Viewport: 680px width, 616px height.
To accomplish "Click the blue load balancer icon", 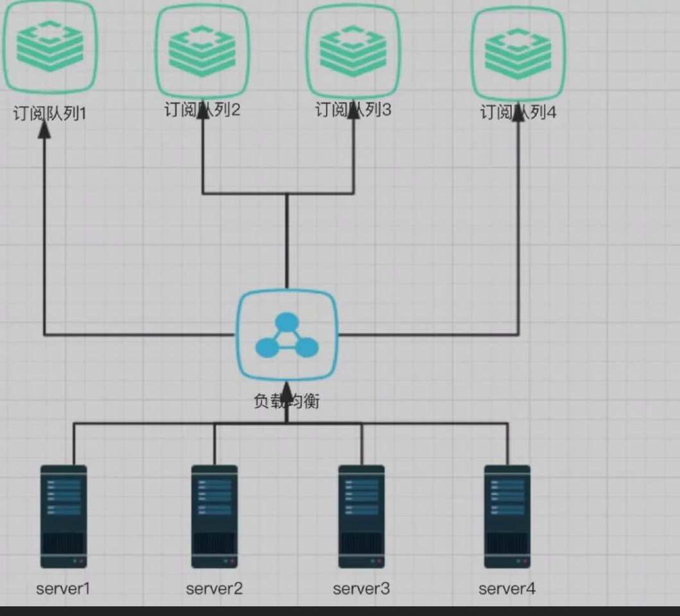I will 287,336.
